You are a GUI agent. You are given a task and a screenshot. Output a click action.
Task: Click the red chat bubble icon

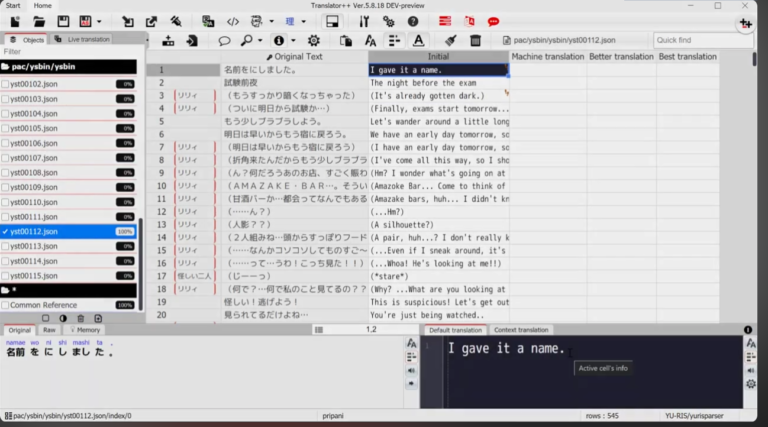pyautogui.click(x=493, y=21)
